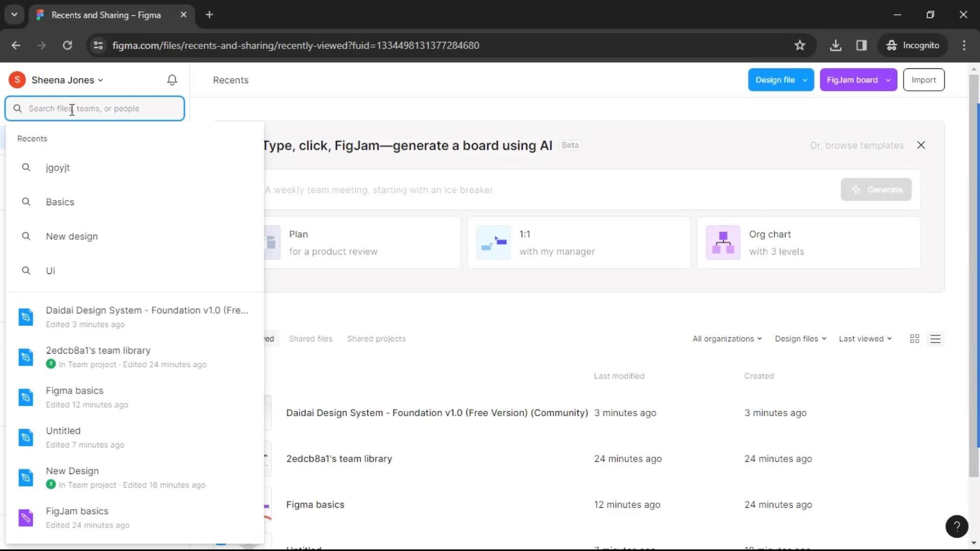This screenshot has height=551, width=980.
Task: Switch to list view icon
Action: click(x=935, y=339)
